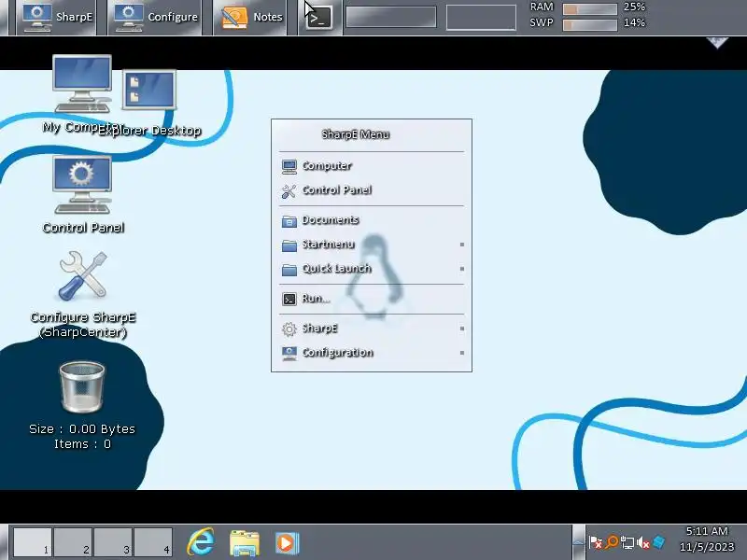Click the Control Panel tools icon in menu
747x560 pixels.
click(x=289, y=191)
